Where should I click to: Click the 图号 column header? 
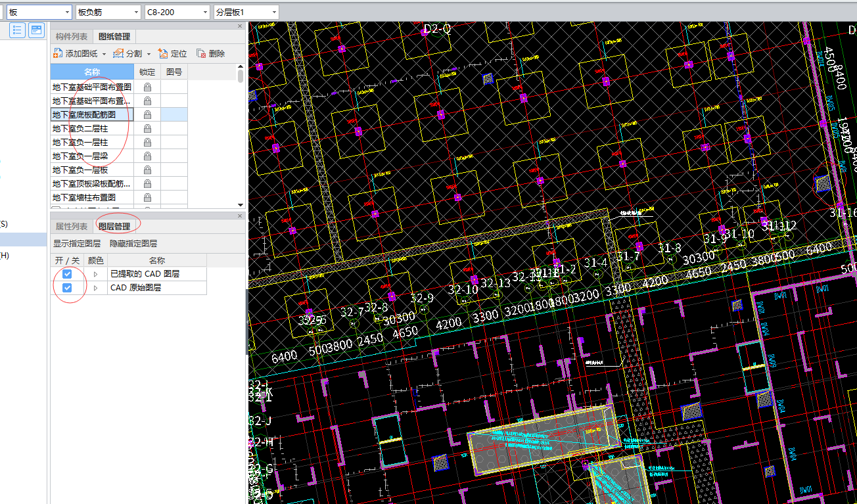point(174,72)
